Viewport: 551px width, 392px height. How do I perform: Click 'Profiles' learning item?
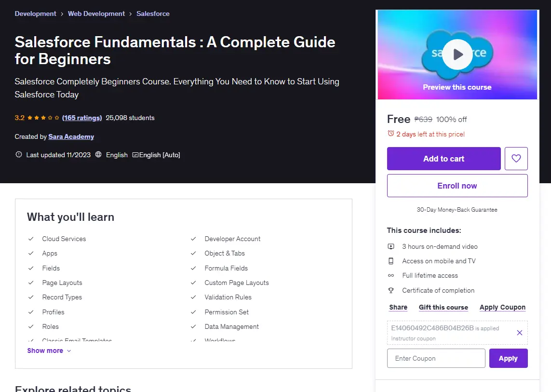coord(53,312)
